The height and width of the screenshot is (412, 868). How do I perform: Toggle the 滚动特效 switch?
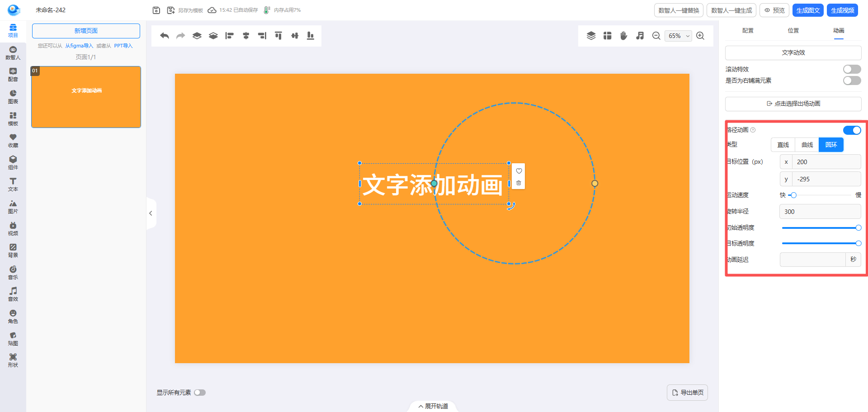pyautogui.click(x=852, y=69)
